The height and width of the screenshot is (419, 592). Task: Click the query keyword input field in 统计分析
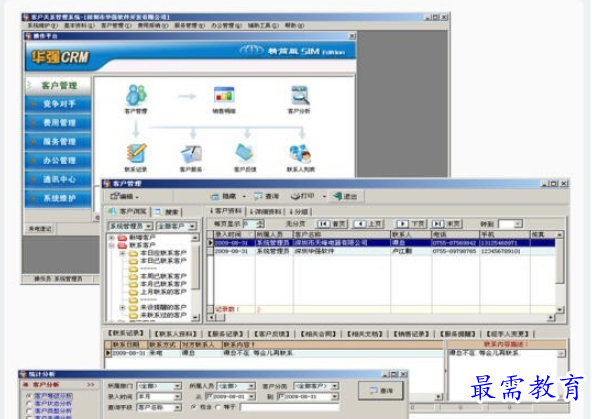(290, 407)
